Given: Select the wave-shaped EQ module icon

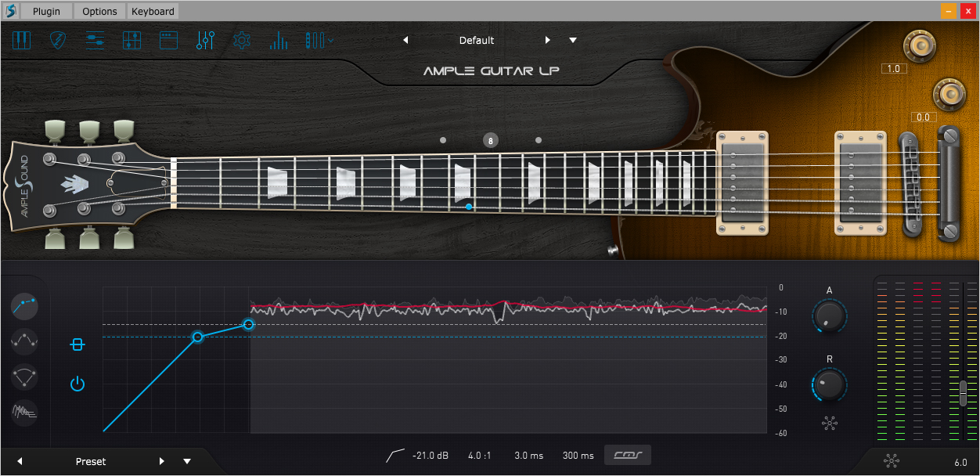Looking at the screenshot, I should (x=25, y=341).
